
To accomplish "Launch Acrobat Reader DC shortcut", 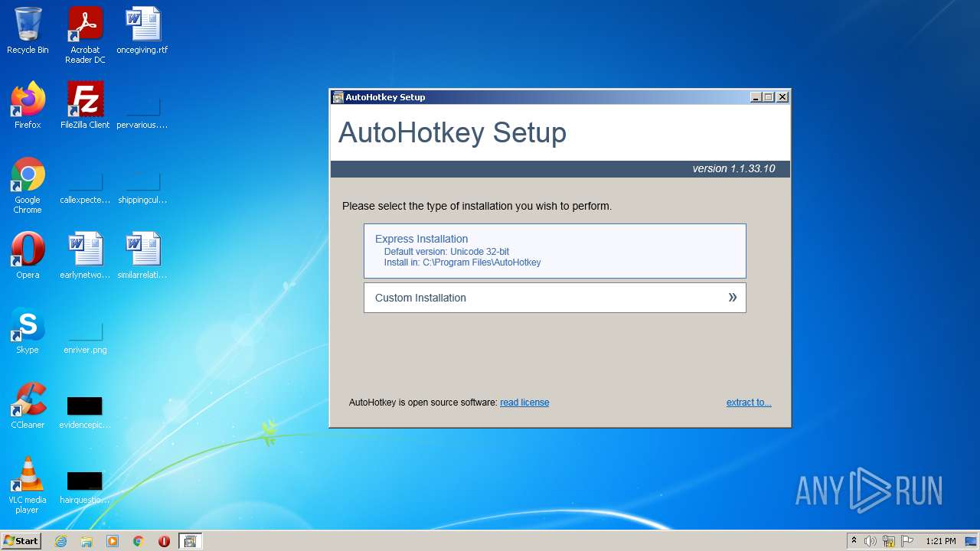I will (85, 35).
